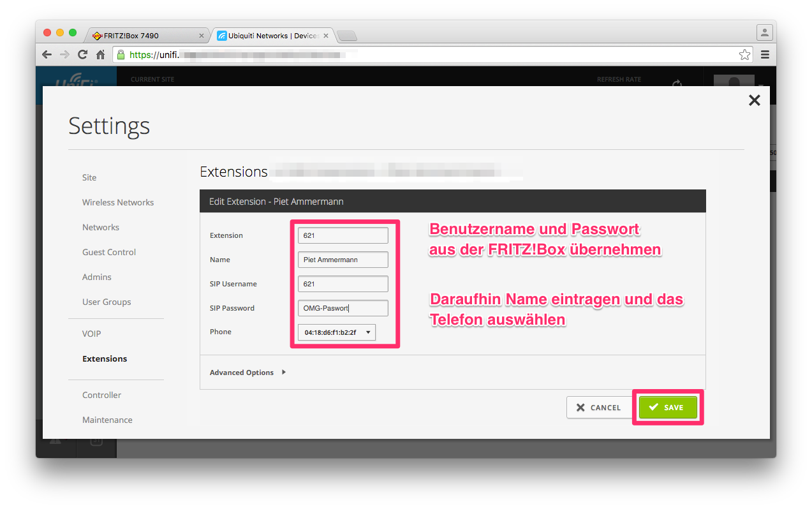The height and width of the screenshot is (509, 812).
Task: Open Guest Control settings section
Action: [x=109, y=252]
